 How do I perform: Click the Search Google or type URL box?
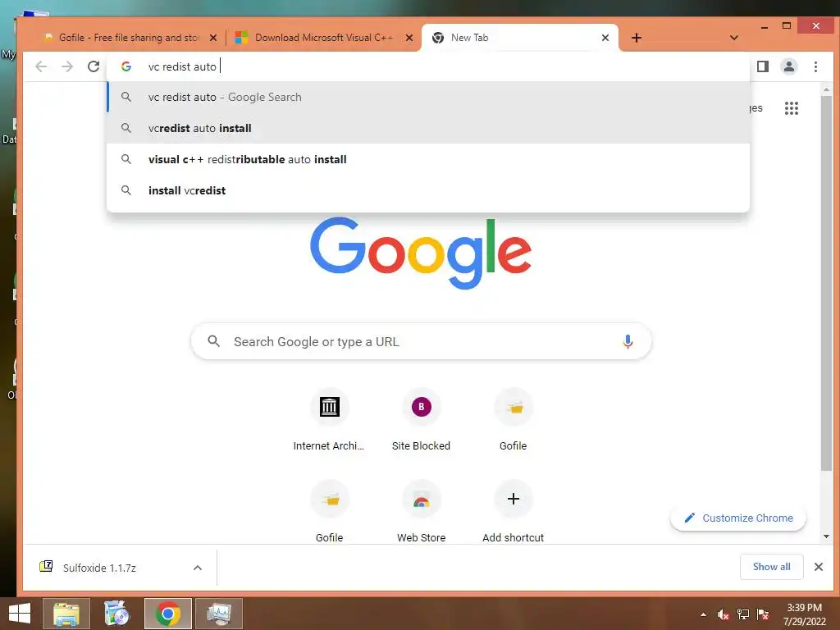coord(421,342)
